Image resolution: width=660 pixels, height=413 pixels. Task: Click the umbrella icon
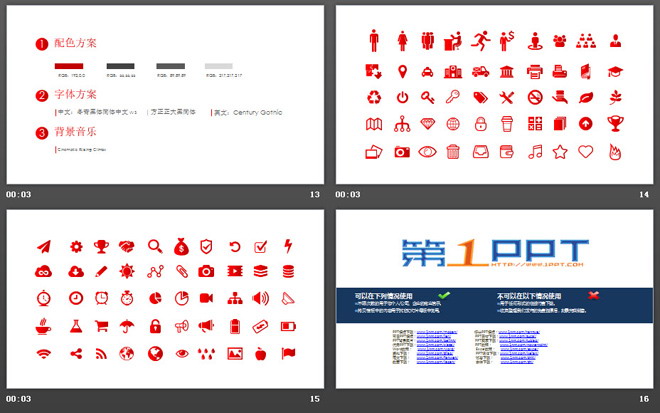click(x=127, y=325)
